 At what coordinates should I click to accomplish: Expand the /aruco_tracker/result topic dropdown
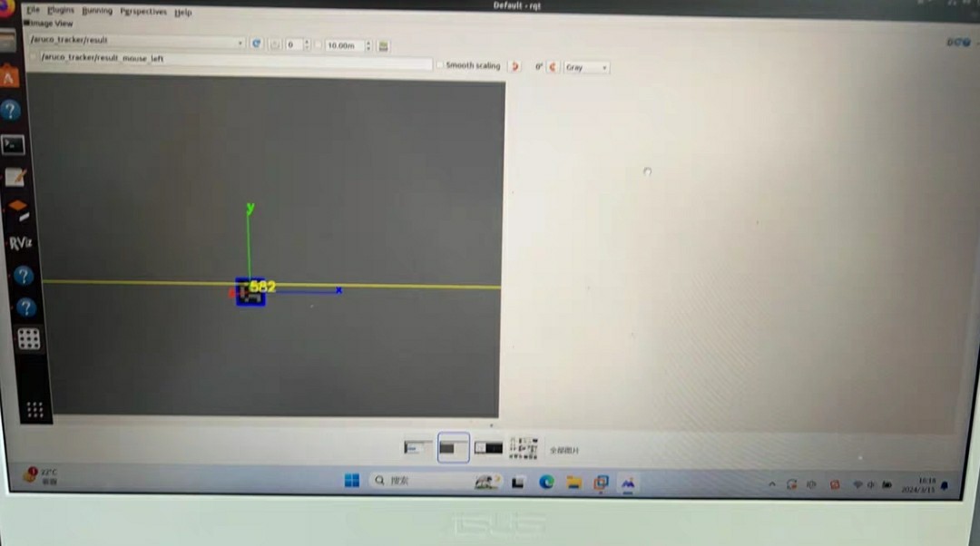pyautogui.click(x=136, y=41)
